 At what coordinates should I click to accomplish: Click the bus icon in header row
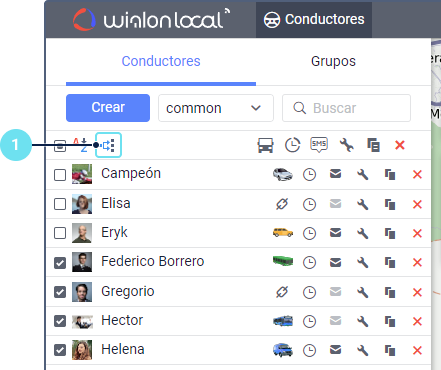pyautogui.click(x=265, y=145)
